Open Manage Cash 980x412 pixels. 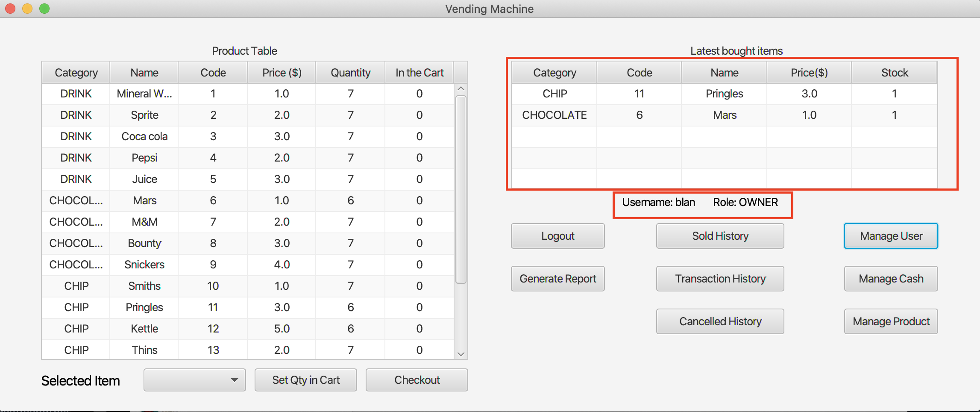(891, 279)
